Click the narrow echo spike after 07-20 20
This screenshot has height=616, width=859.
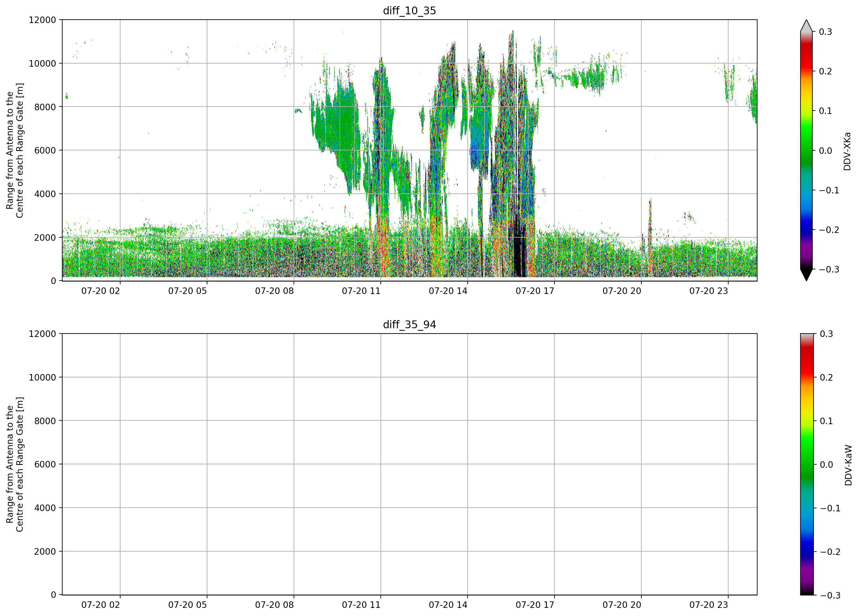tap(650, 237)
